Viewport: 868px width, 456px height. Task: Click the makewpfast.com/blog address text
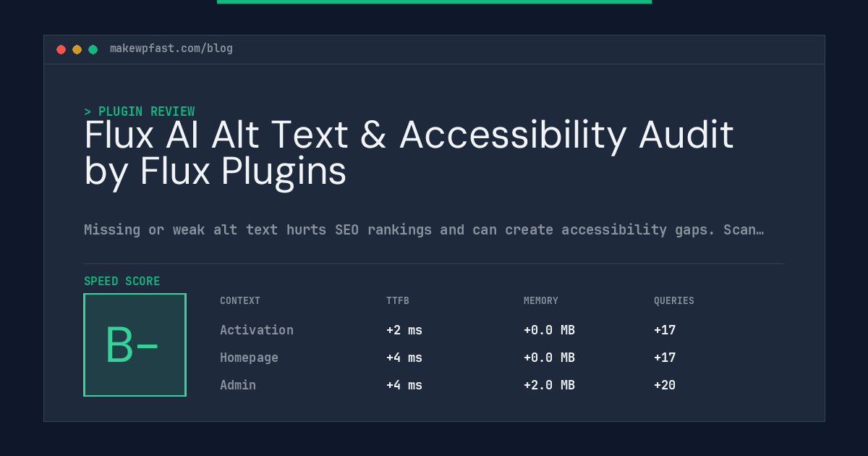tap(171, 48)
